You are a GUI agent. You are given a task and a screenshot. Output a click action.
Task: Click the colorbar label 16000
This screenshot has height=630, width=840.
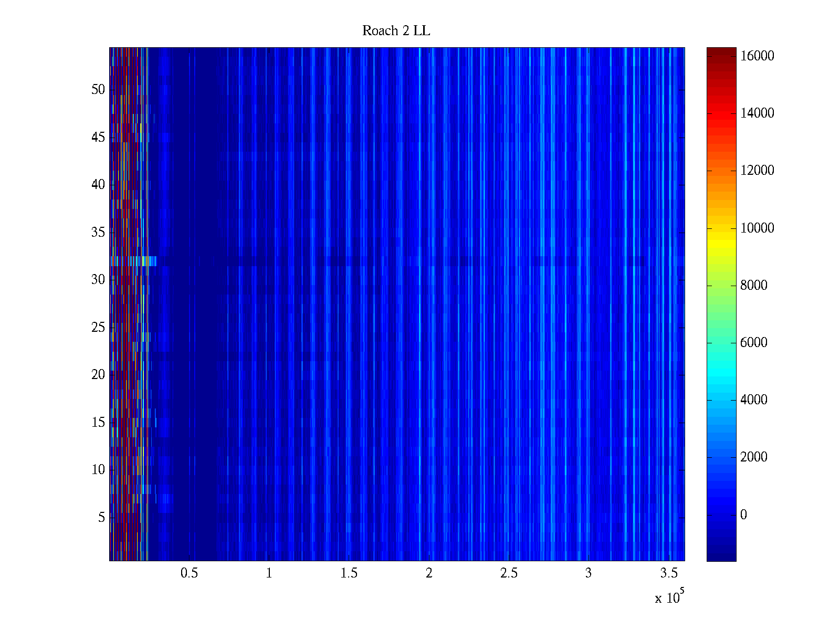pyautogui.click(x=757, y=56)
